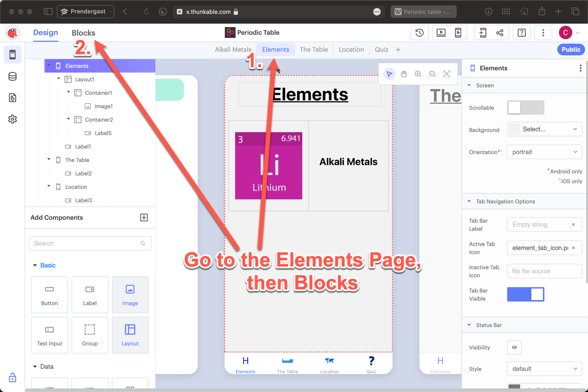
Task: Turn off Tab Bar Visible switch
Action: 525,294
